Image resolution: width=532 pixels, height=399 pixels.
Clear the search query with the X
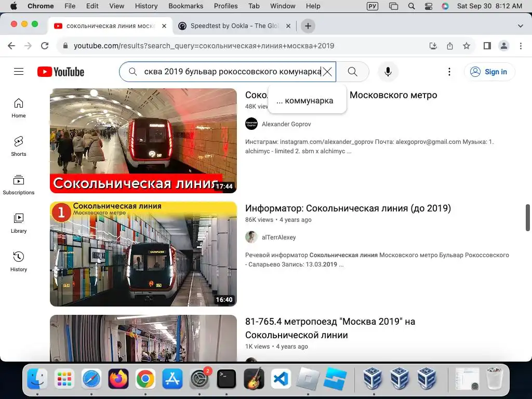point(327,72)
